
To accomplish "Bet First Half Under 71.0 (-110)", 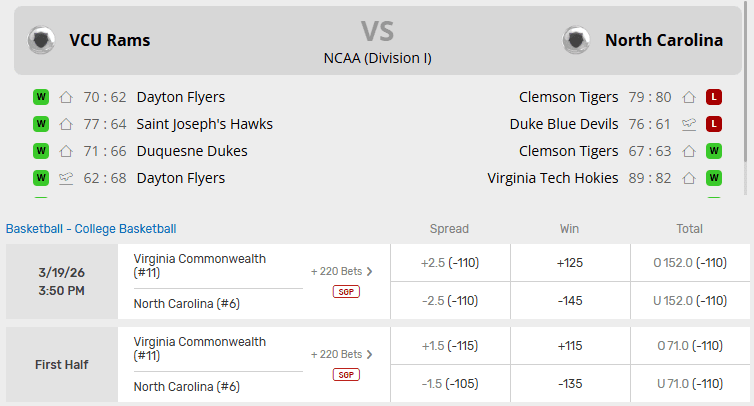I will (690, 383).
